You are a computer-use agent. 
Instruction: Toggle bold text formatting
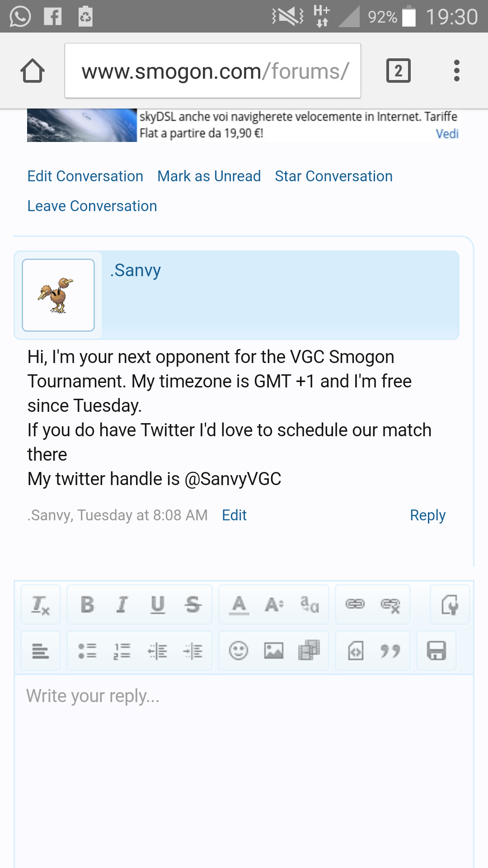pos(87,604)
